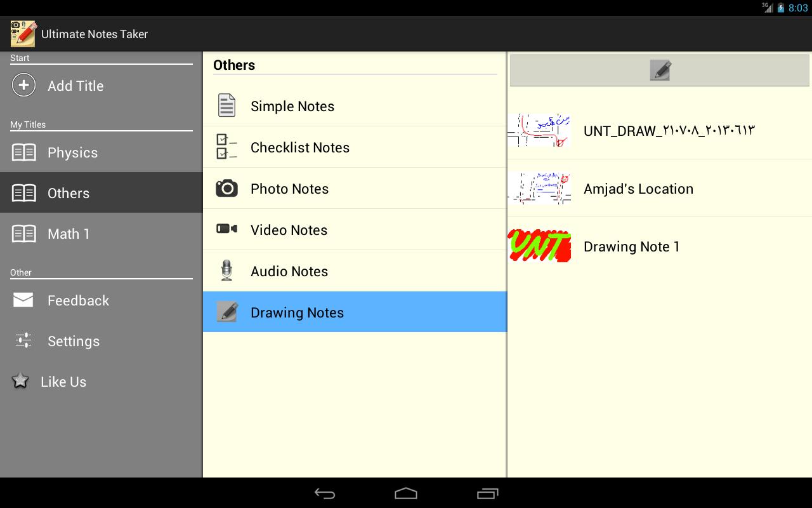The height and width of the screenshot is (508, 812).
Task: Tap the pencil button atop the notes list
Action: [x=659, y=70]
